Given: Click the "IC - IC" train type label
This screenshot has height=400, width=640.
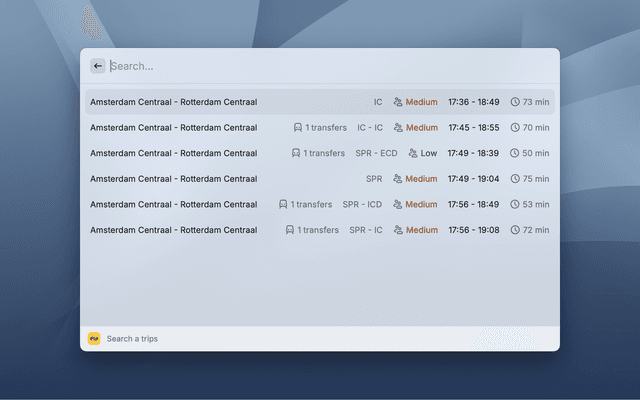Looking at the screenshot, I should (370, 128).
